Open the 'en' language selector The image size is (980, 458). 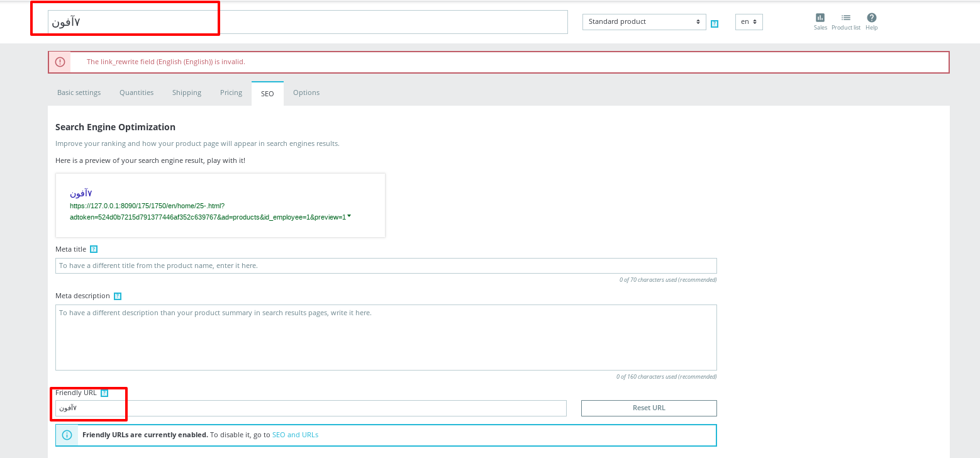[x=749, y=22]
